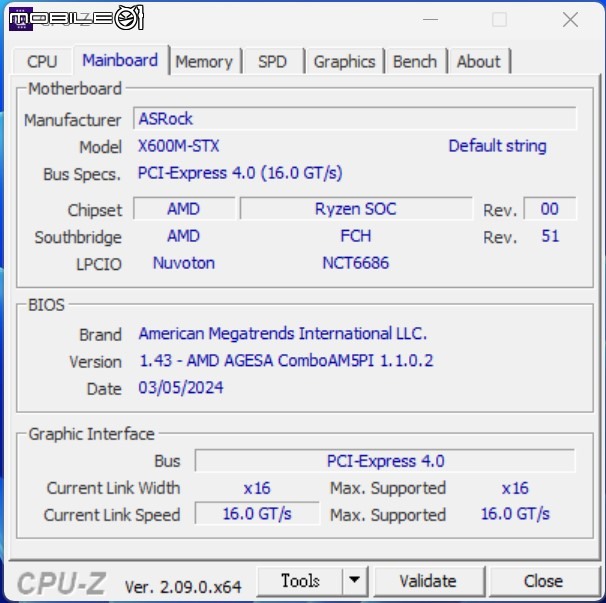Expand the Tools dropdown arrow
The height and width of the screenshot is (603, 606).
click(x=354, y=581)
